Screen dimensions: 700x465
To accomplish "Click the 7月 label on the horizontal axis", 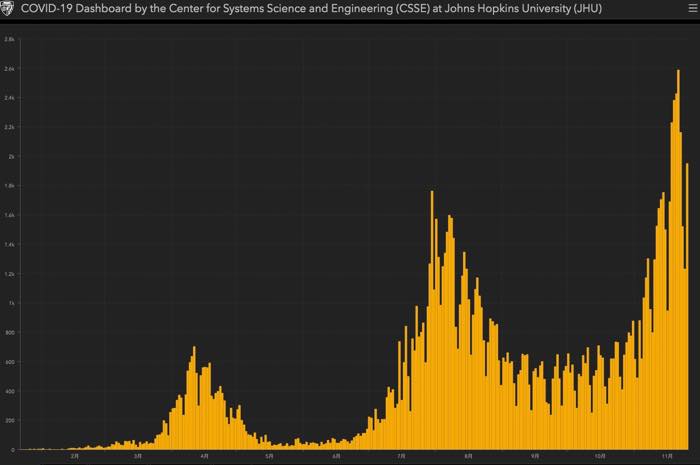I will tap(401, 456).
